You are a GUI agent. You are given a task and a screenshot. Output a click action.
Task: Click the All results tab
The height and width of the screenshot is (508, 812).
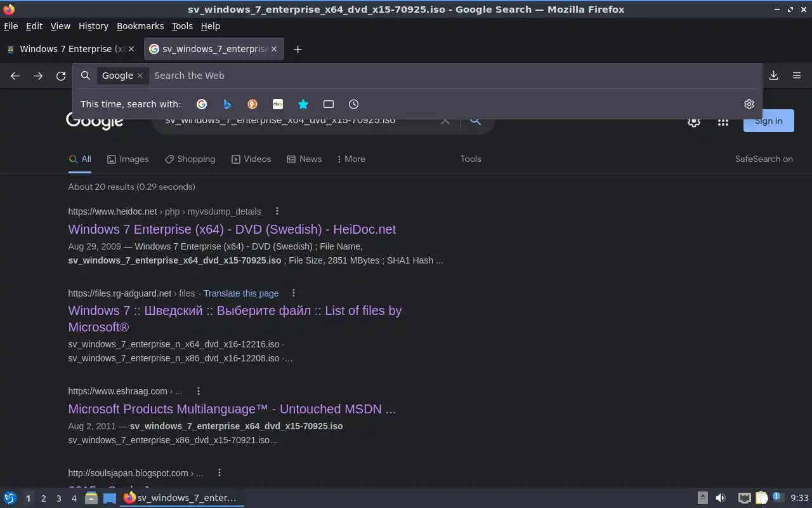[80, 159]
